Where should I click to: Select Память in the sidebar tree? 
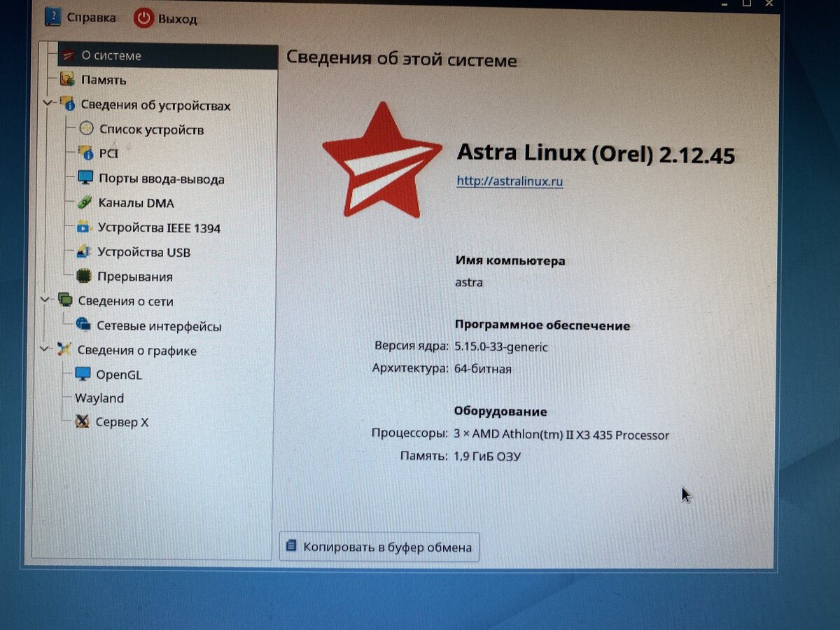click(x=104, y=80)
